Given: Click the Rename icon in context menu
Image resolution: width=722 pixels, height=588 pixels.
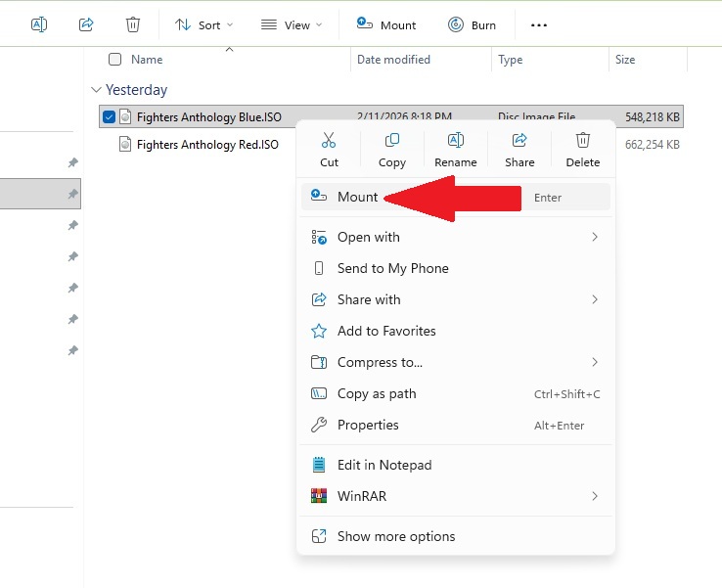Looking at the screenshot, I should pyautogui.click(x=455, y=140).
